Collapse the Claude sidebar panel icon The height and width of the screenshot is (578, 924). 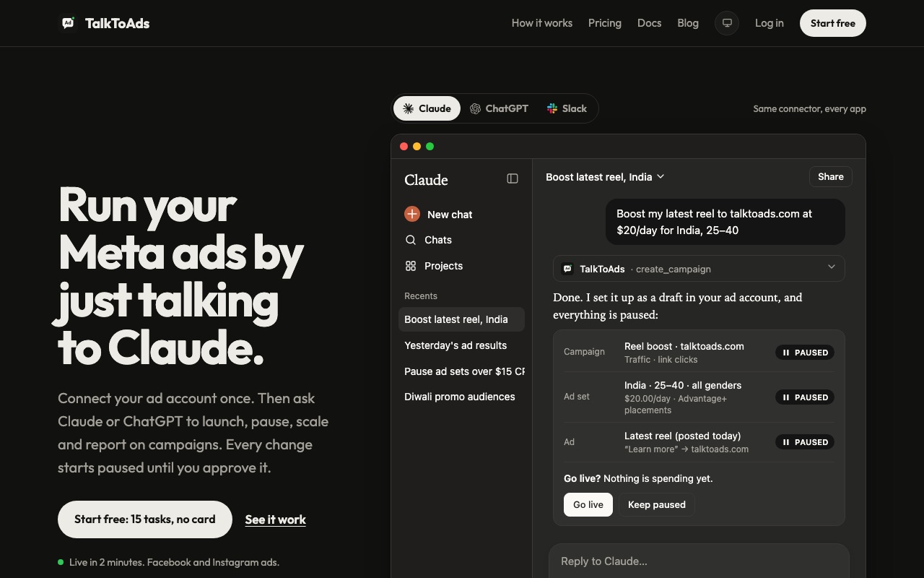coord(513,178)
